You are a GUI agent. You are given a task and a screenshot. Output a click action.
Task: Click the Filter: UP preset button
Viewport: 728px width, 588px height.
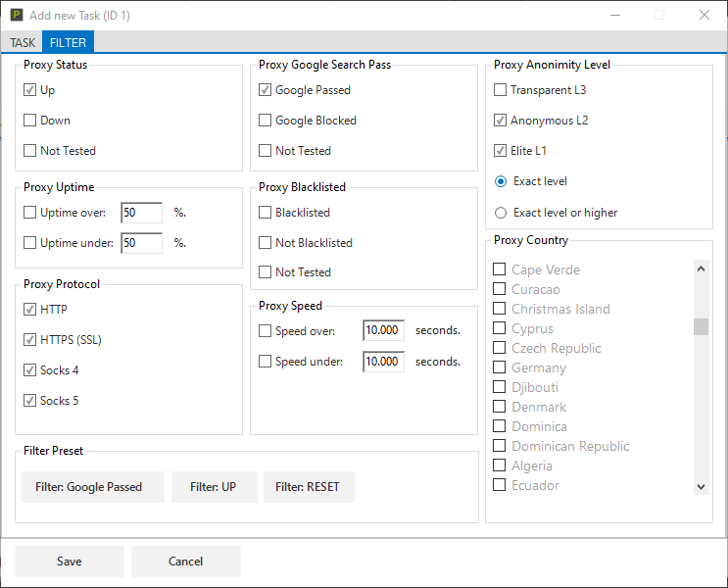click(x=214, y=487)
